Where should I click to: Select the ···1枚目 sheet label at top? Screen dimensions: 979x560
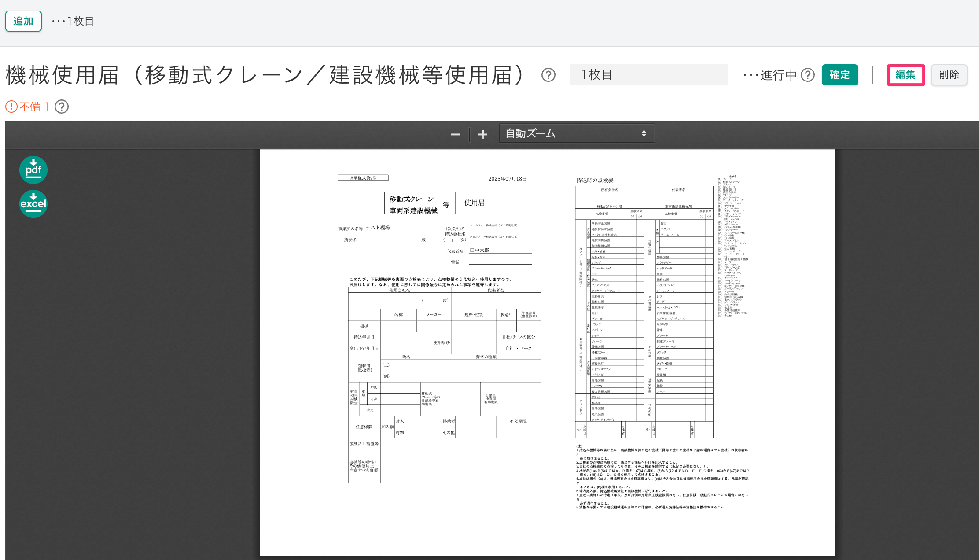tap(73, 21)
